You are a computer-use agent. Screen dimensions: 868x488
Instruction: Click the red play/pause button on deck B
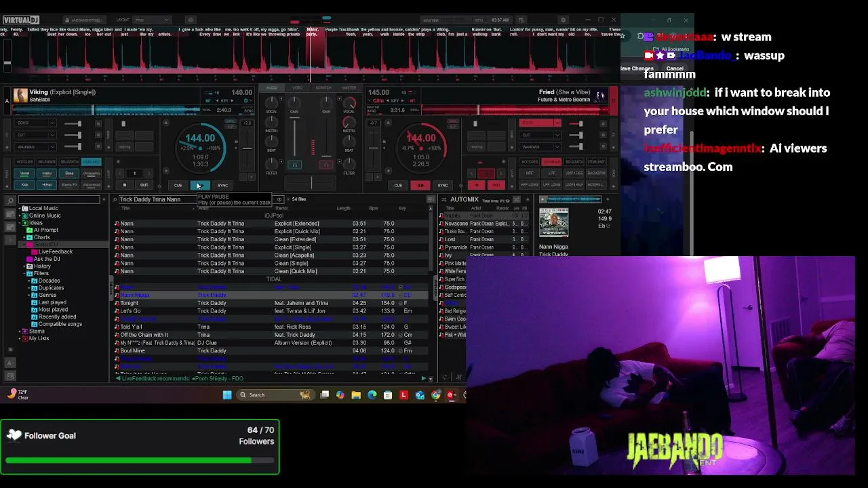(420, 185)
